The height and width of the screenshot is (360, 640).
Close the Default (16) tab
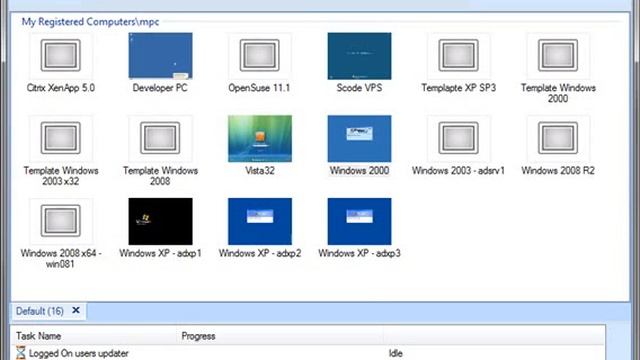tap(76, 310)
